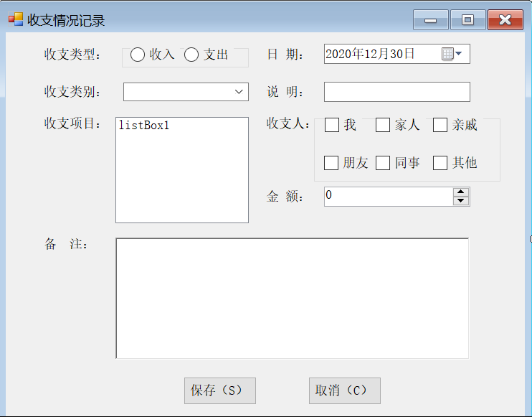Increase 金额 with the up arrow
Screen dimensions: 532x417
[x=461, y=192]
